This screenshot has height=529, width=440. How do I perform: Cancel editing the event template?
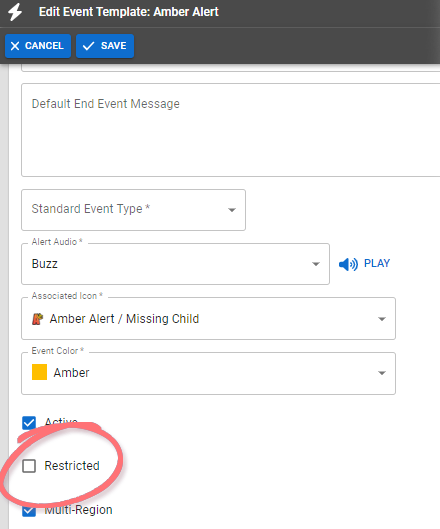pos(38,46)
